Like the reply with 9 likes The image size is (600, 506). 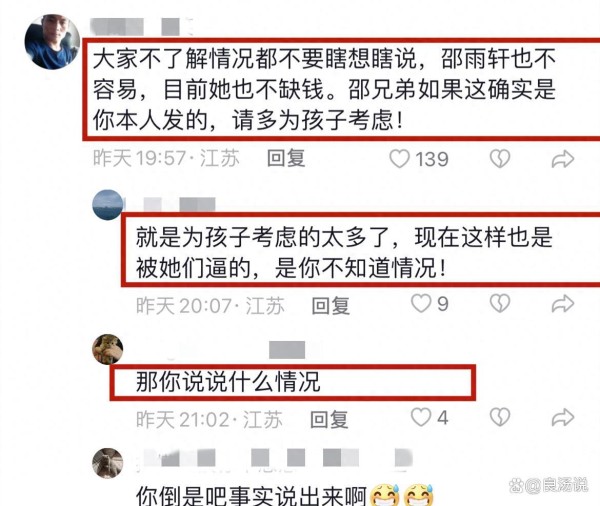point(421,304)
